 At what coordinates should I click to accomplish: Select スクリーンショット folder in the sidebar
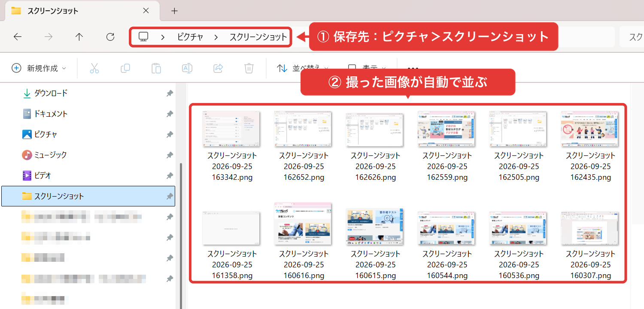pyautogui.click(x=88, y=196)
